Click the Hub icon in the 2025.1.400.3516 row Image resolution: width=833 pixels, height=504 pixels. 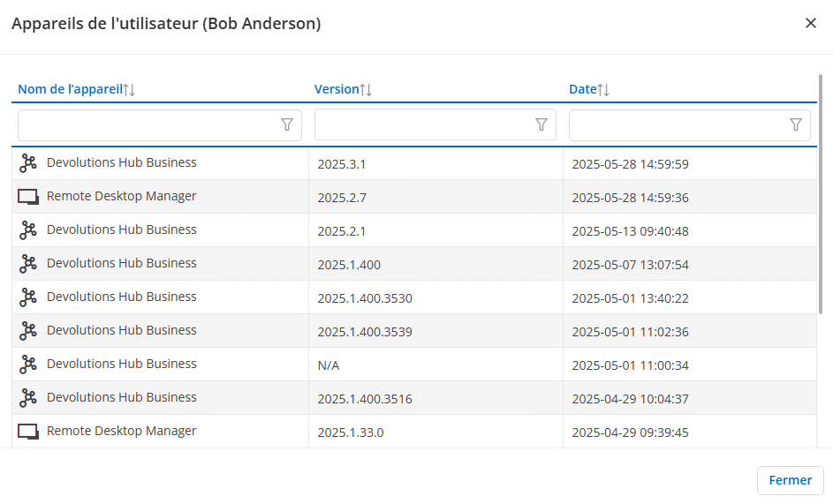coord(28,397)
